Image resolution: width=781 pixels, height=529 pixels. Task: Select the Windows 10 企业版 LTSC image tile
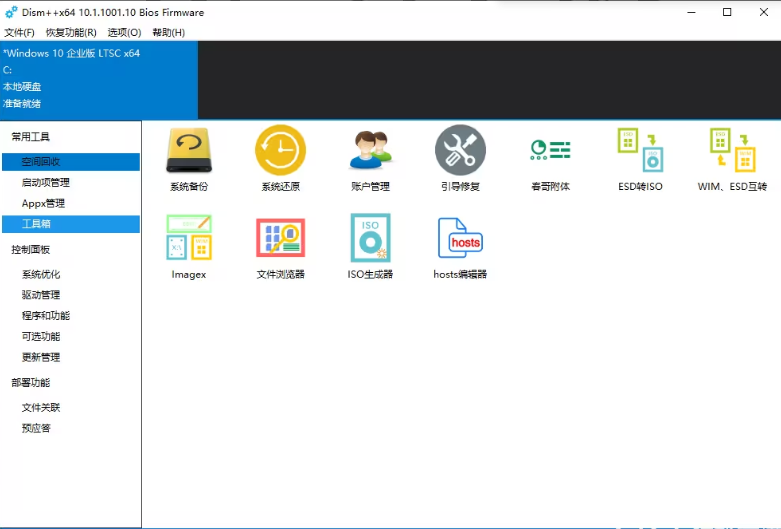click(98, 79)
